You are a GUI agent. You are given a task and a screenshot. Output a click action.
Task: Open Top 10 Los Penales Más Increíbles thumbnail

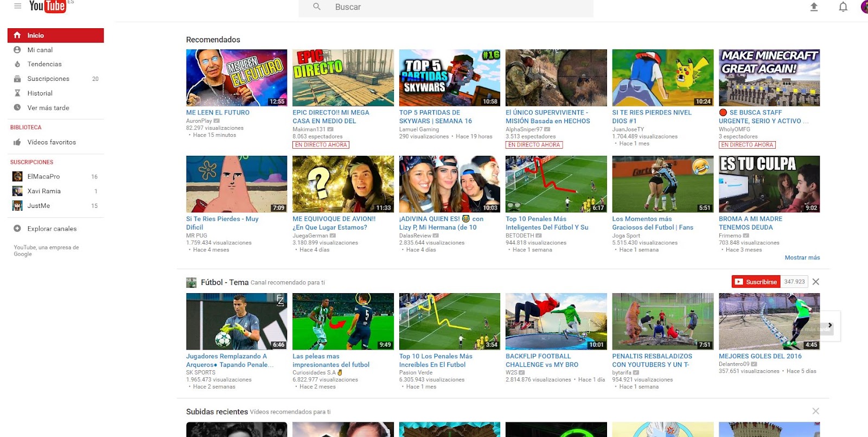[450, 321]
